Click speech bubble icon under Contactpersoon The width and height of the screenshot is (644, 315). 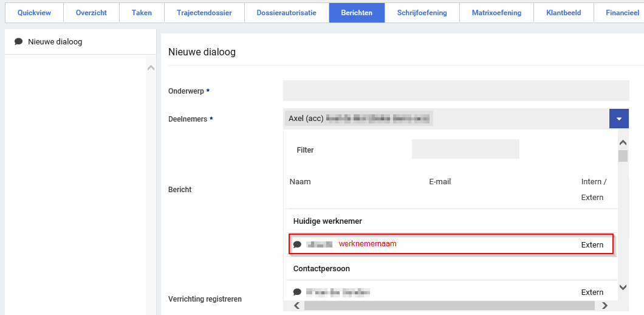coord(297,292)
